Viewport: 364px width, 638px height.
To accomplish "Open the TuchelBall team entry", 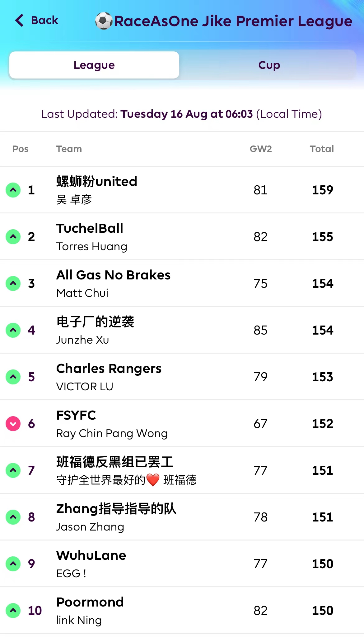I will (x=90, y=228).
